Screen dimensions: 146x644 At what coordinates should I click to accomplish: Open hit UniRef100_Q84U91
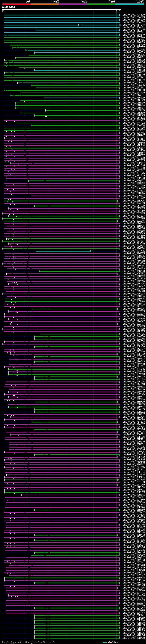pyautogui.click(x=133, y=27)
